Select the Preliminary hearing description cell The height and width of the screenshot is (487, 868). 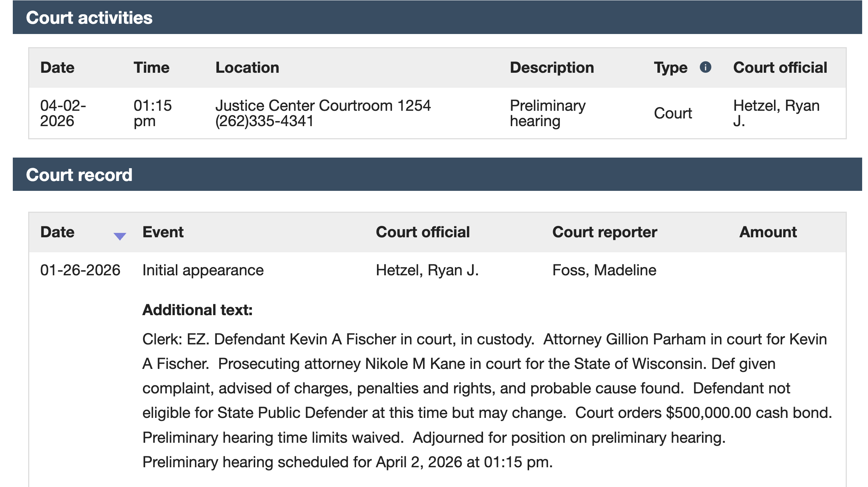[x=548, y=113]
